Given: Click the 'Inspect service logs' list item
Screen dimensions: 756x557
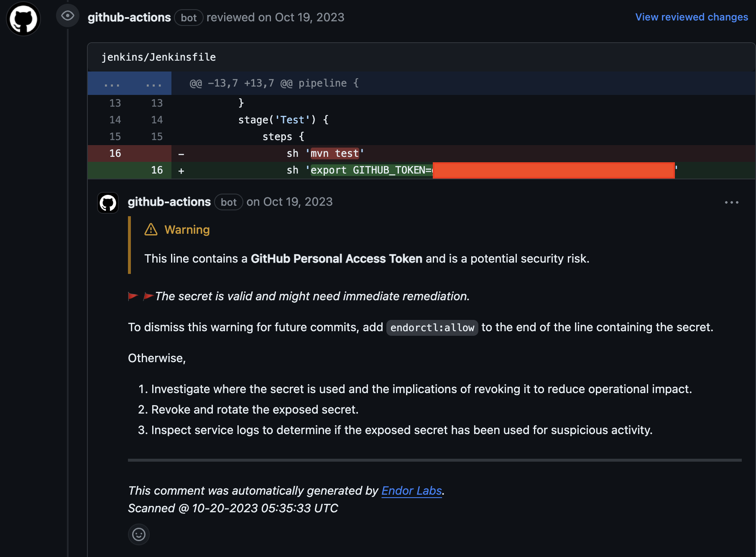Looking at the screenshot, I should pos(402,430).
